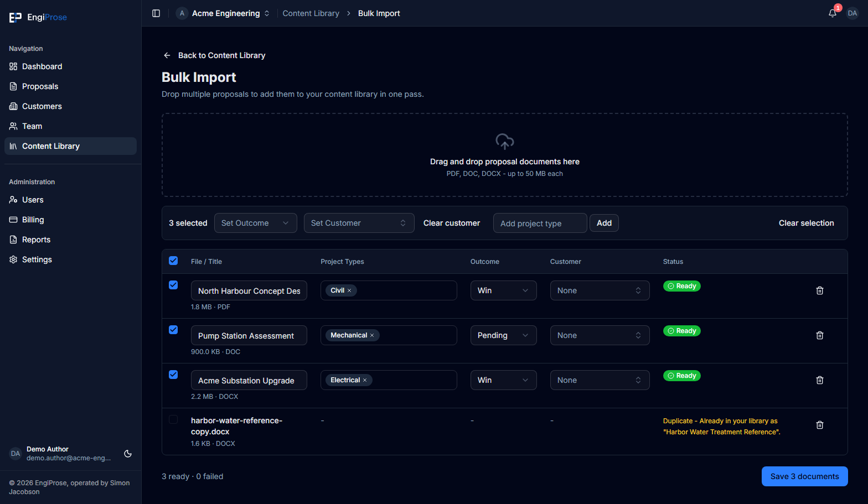868x504 pixels.
Task: Go to Dashboard in the sidebar
Action: [x=70, y=66]
